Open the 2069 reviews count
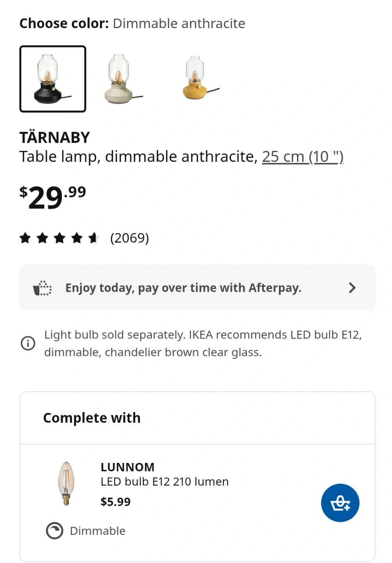Image resolution: width=392 pixels, height=563 pixels. pyautogui.click(x=129, y=238)
